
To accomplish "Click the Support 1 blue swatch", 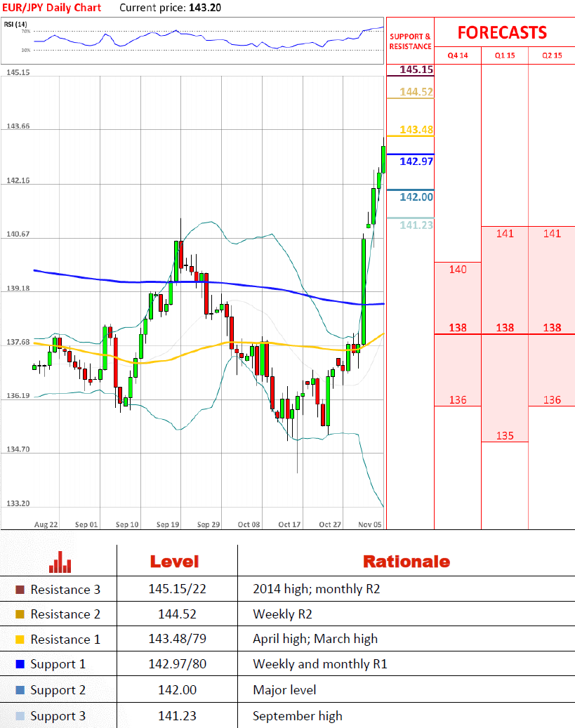I will tap(20, 664).
